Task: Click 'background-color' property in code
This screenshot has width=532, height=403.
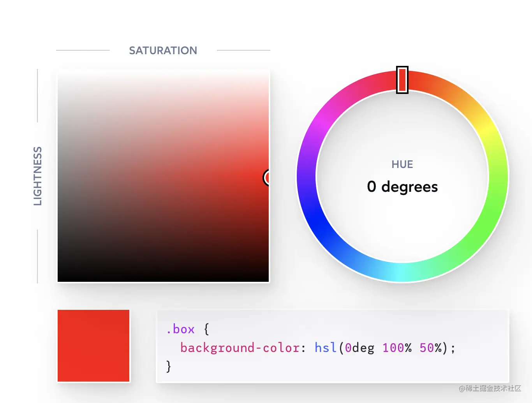Action: coord(240,348)
